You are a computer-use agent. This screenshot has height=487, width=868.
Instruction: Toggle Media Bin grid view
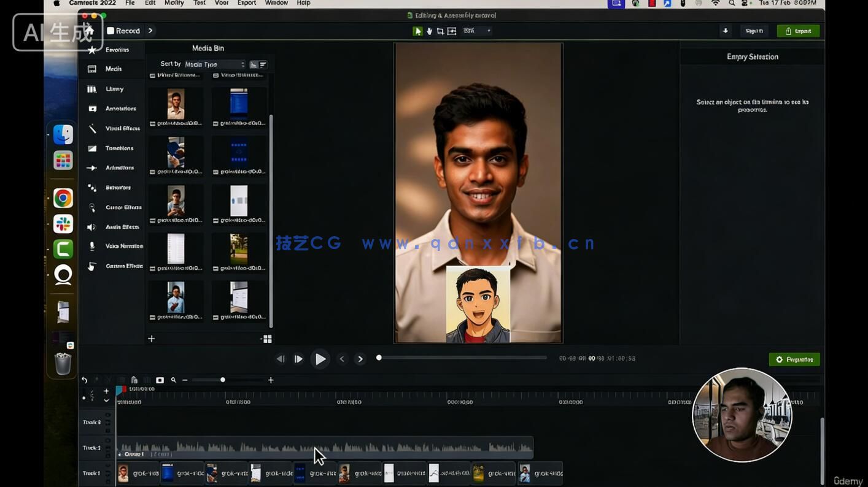[266, 339]
